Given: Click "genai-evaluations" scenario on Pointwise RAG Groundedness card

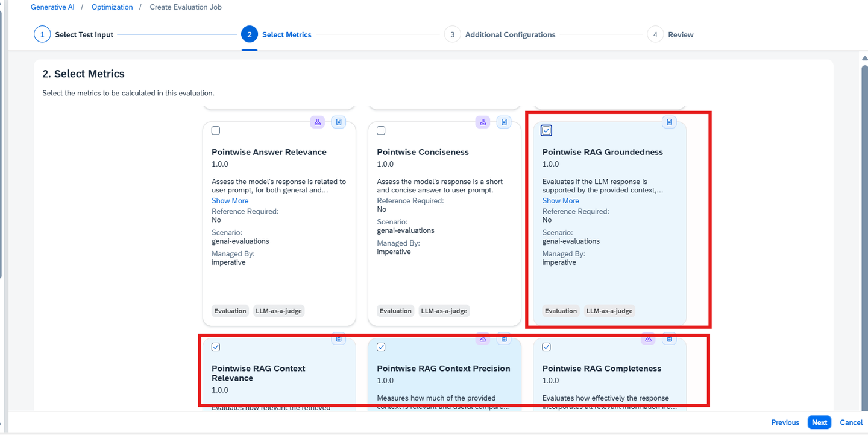Looking at the screenshot, I should [x=571, y=241].
